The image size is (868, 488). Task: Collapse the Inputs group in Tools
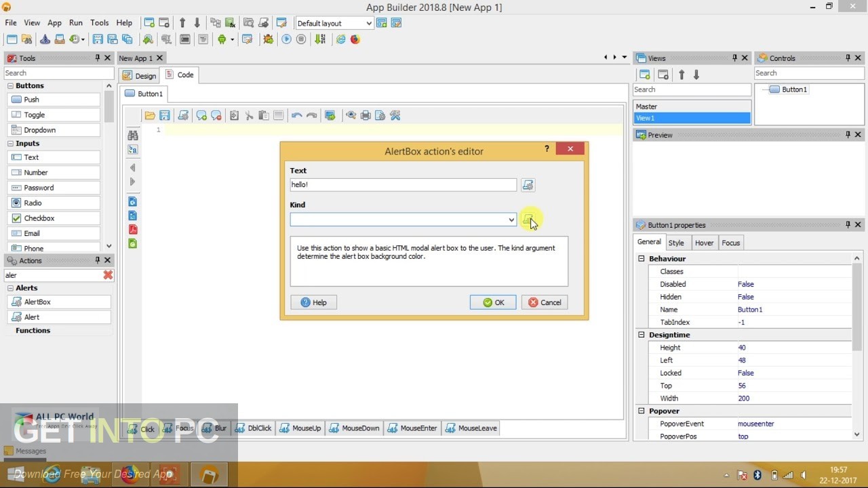click(x=11, y=144)
